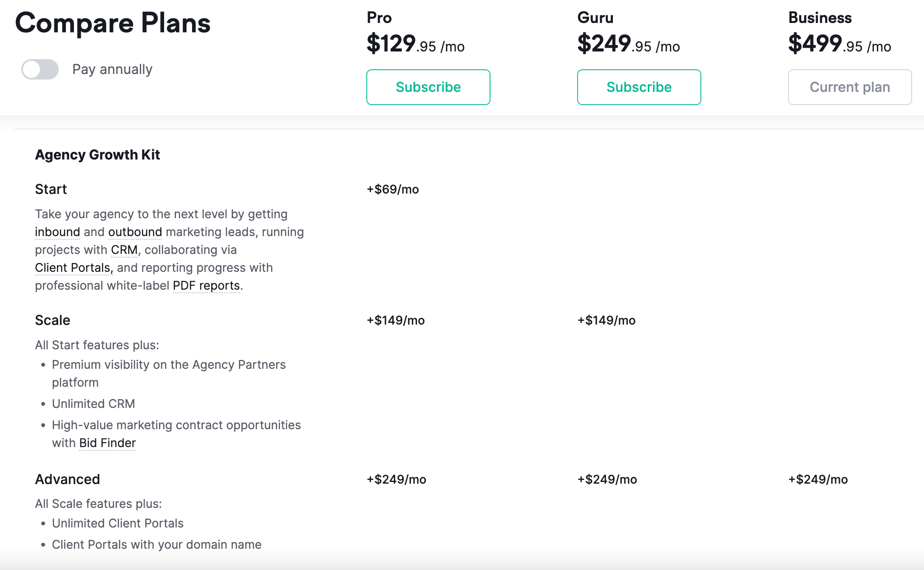Click the Agency Growth Kit section heading
The height and width of the screenshot is (570, 924).
click(97, 155)
